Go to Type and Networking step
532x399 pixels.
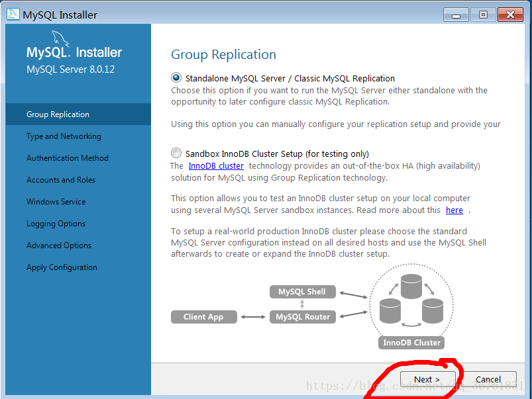tap(64, 136)
